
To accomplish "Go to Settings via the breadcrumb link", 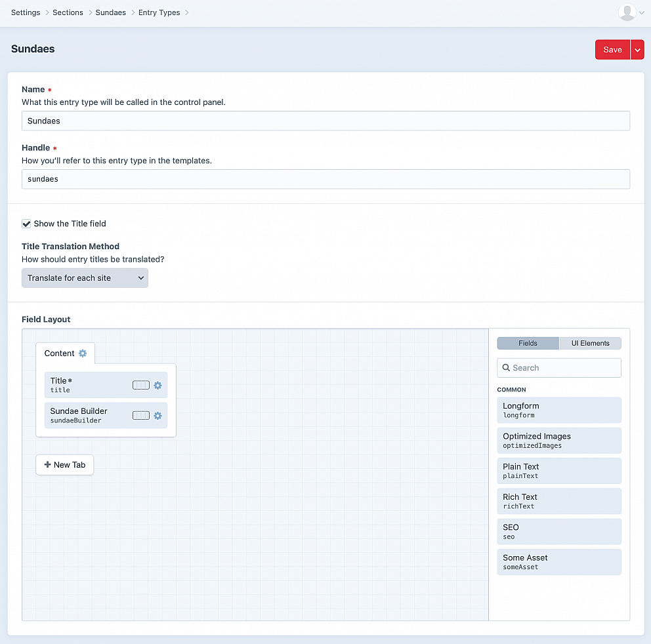I will [x=25, y=12].
